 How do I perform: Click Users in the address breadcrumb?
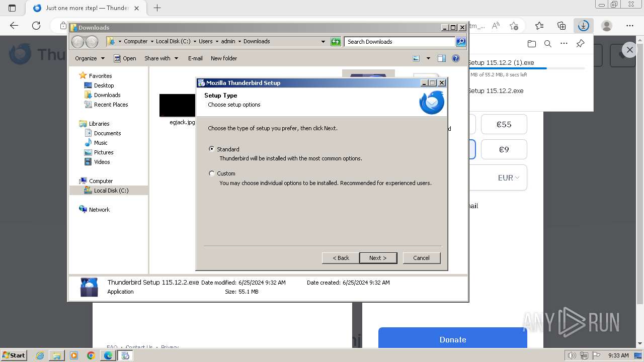pos(205,41)
